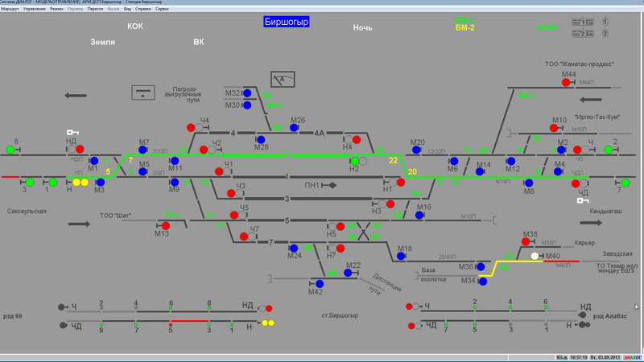Screen dimensions: 644x362
Task: Select blue shunting signal М34
Action: [483, 282]
